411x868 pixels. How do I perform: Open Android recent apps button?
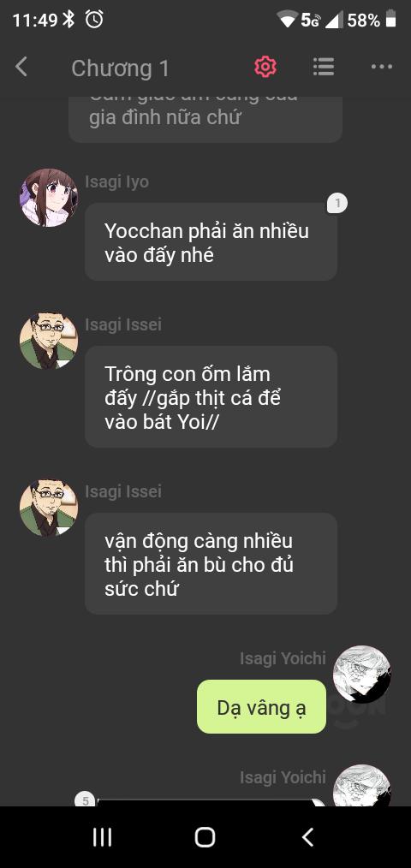pyautogui.click(x=103, y=837)
